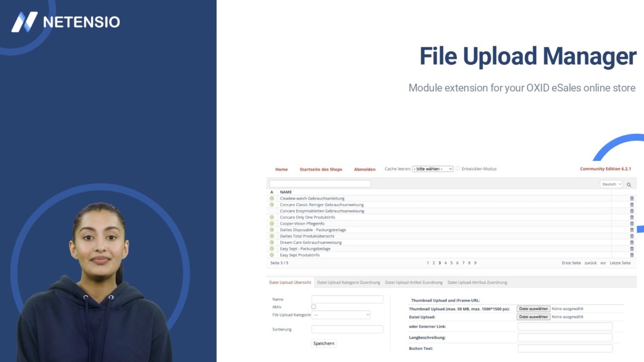This screenshot has width=644, height=362.
Task: Go to page 7
Action: click(x=463, y=263)
